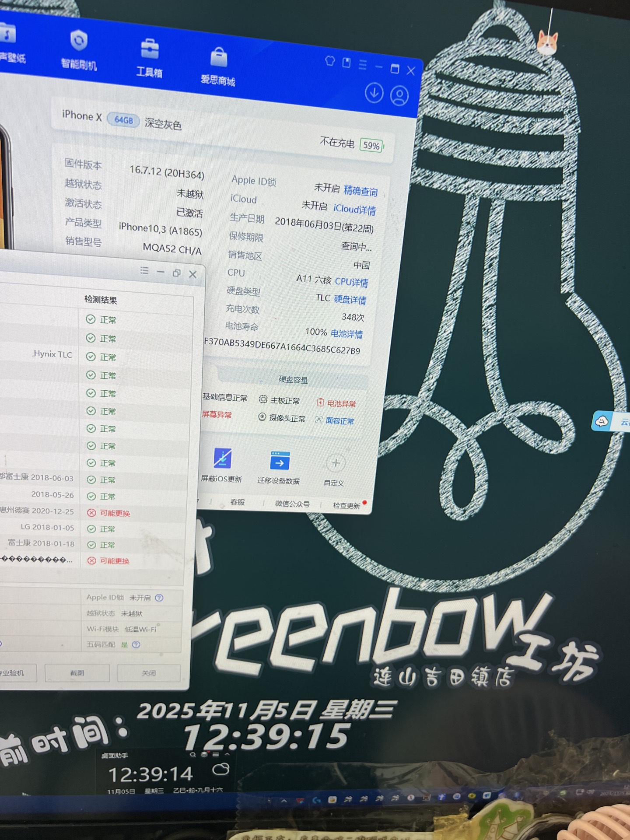This screenshot has width=630, height=840.
Task: Open main window hamburger menu
Action: pos(363,65)
